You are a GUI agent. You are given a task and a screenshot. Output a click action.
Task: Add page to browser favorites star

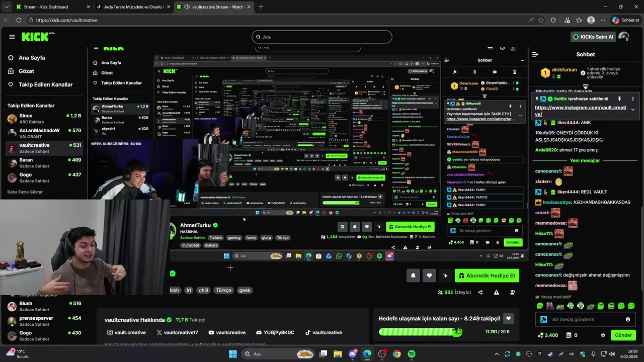pyautogui.click(x=541, y=20)
